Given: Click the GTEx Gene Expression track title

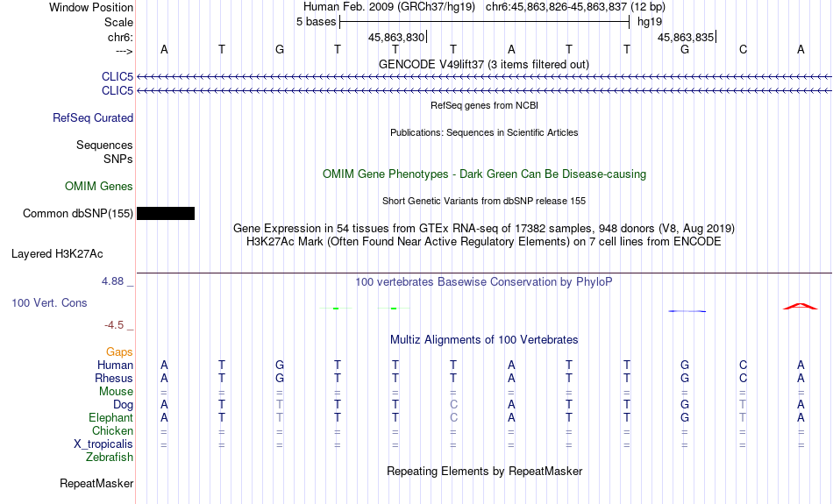Looking at the screenshot, I should (484, 229).
